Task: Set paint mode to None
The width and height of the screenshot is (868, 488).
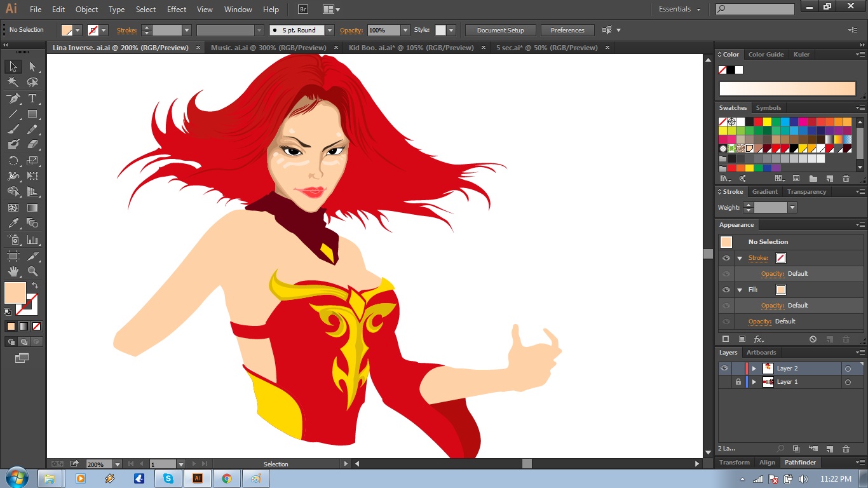Action: [x=36, y=326]
